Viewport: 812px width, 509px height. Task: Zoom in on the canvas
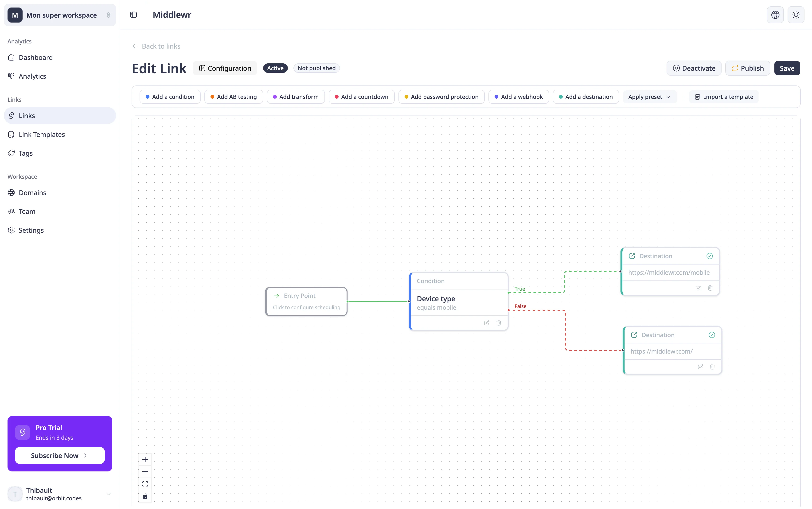[x=145, y=459]
